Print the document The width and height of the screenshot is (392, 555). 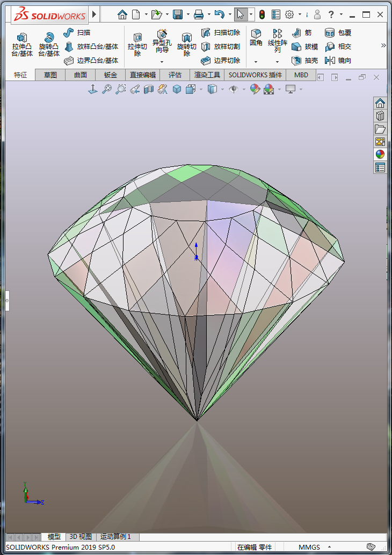coord(199,14)
